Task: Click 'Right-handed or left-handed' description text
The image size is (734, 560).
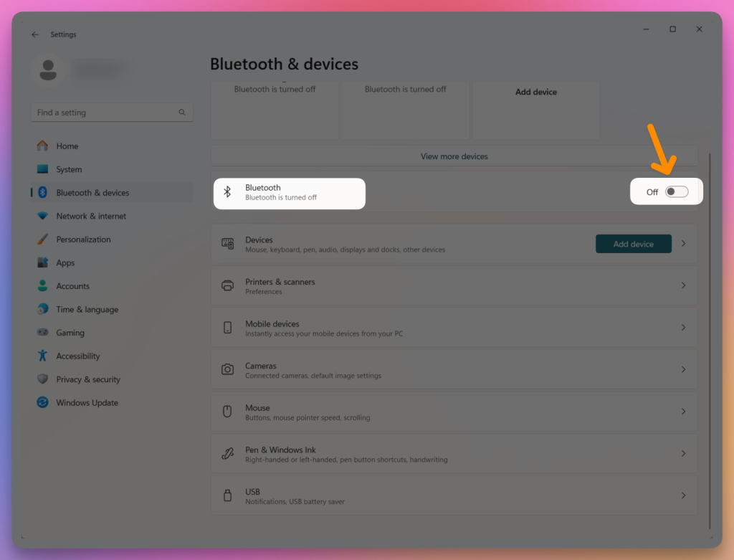Action: pyautogui.click(x=346, y=460)
